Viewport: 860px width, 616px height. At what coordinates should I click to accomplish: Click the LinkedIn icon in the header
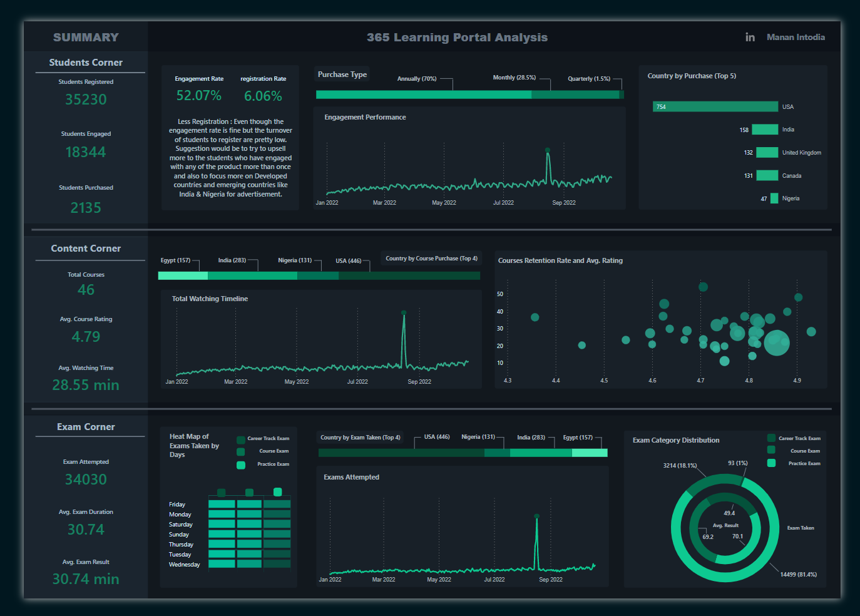750,38
